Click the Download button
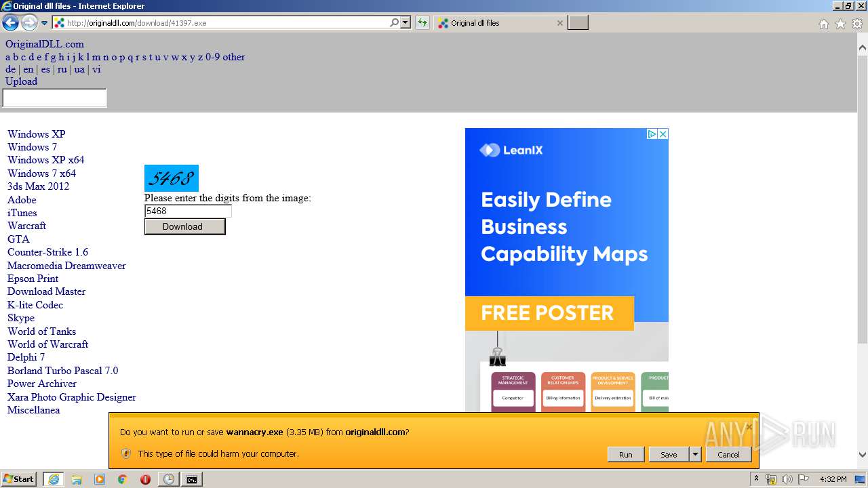This screenshot has width=868, height=488. 184,226
